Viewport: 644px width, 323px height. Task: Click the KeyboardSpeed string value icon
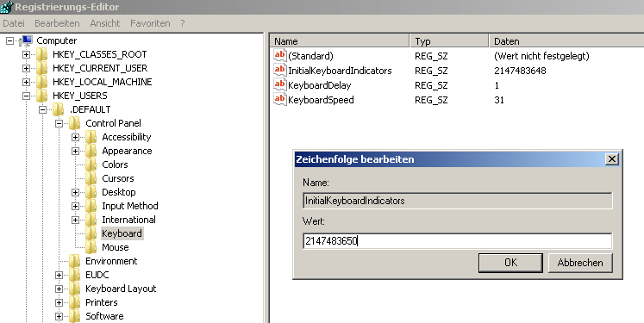279,99
